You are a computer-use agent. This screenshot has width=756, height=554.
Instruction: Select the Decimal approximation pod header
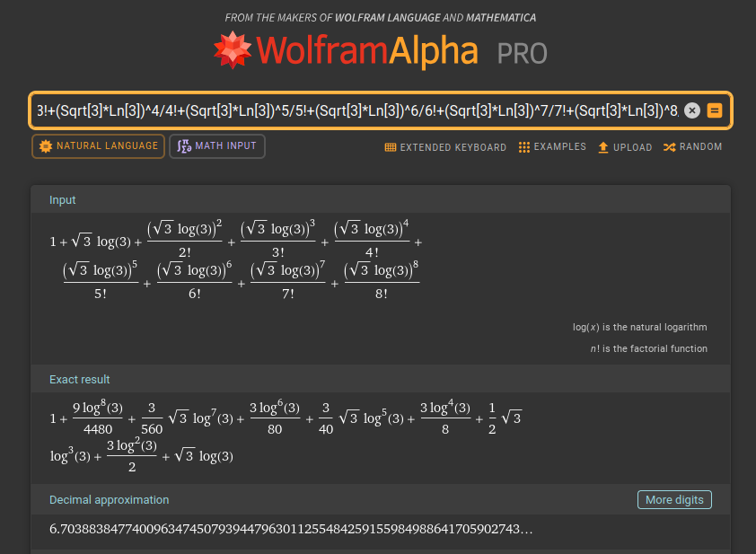coord(109,500)
